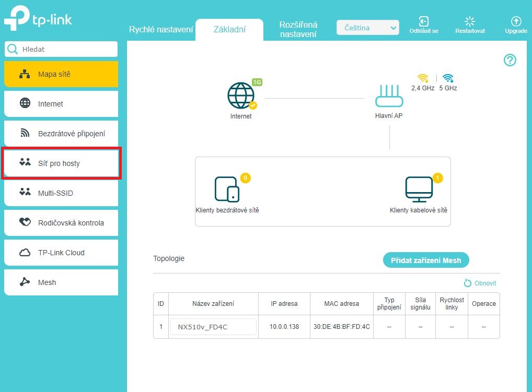Switch to Rychlé nastavení tab
This screenshot has height=392, width=532.
[x=161, y=29]
